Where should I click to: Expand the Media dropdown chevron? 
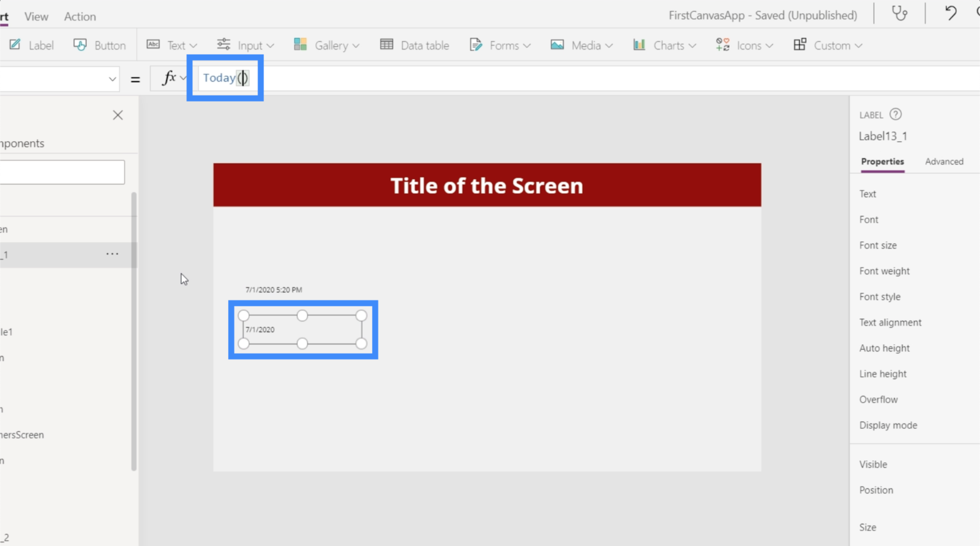click(x=609, y=45)
